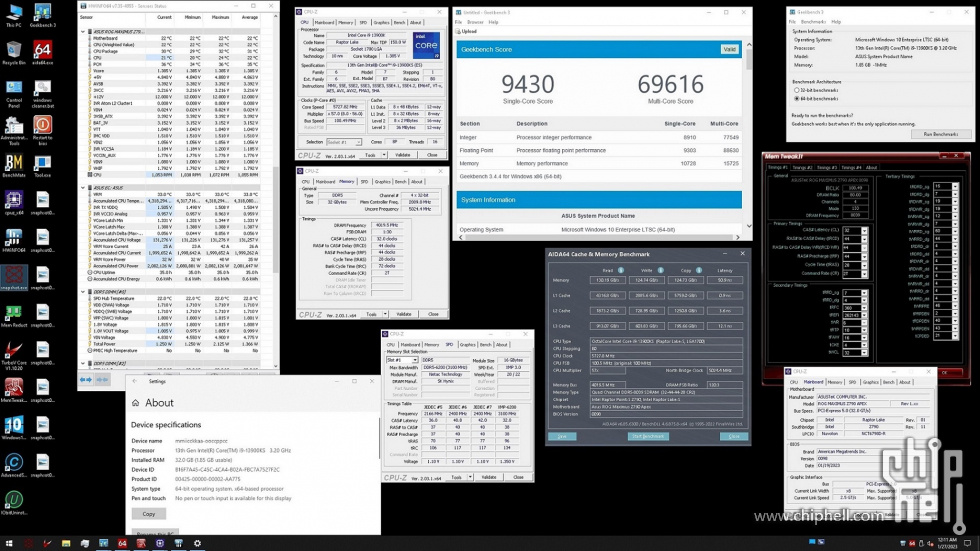Launch BenchMate desktop icon
The image size is (980, 551).
coord(14,167)
